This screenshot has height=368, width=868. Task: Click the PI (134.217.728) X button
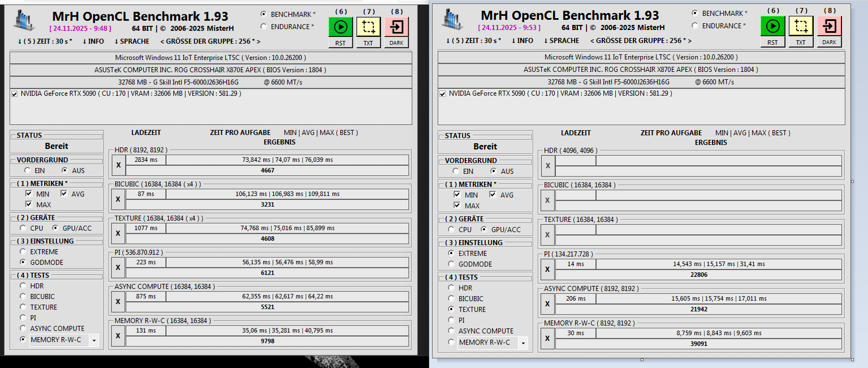tap(547, 269)
